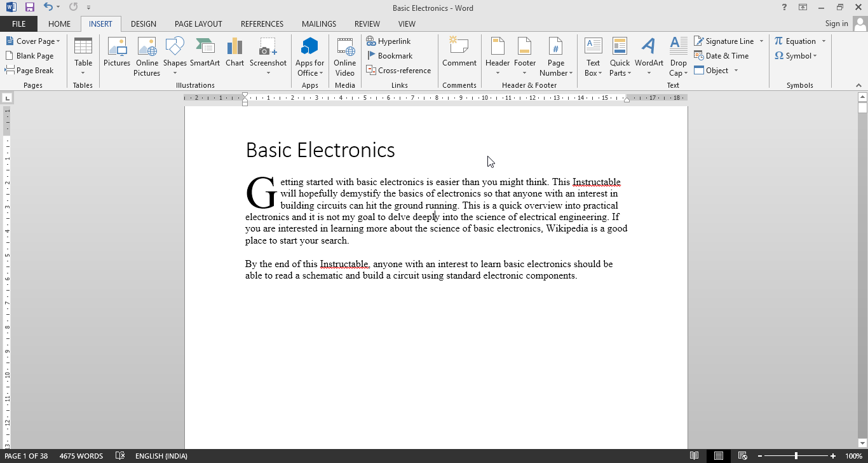868x463 pixels.
Task: Click the zoom slider handle
Action: [x=796, y=456]
